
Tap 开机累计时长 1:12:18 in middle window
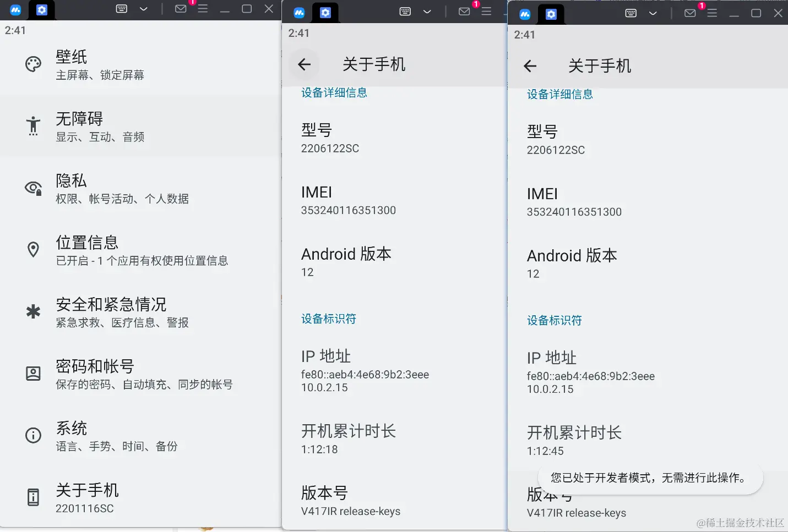[394, 439]
